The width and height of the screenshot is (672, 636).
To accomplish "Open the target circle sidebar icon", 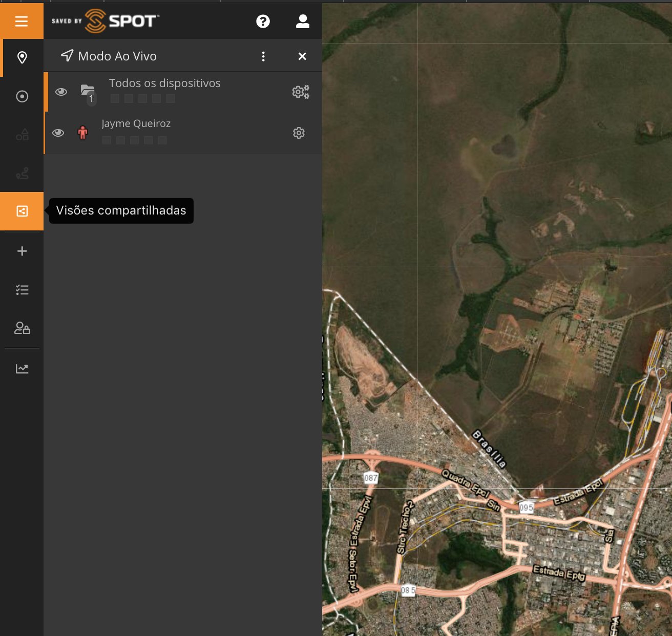I will pyautogui.click(x=22, y=96).
